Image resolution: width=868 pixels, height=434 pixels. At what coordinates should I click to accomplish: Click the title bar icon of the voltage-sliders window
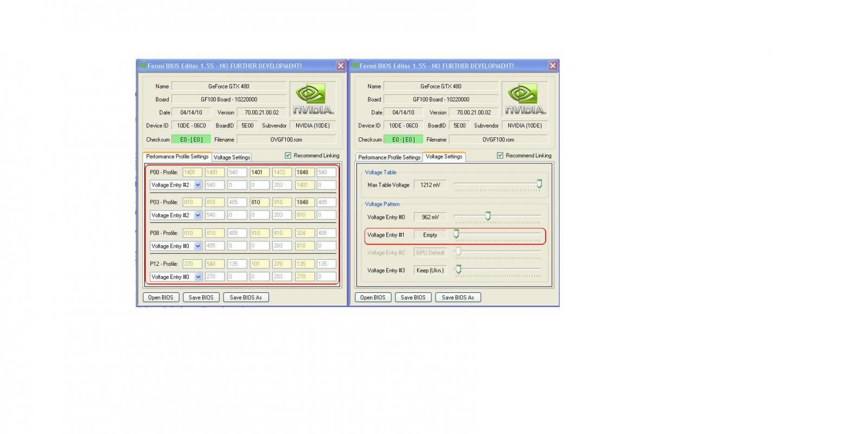click(x=354, y=66)
